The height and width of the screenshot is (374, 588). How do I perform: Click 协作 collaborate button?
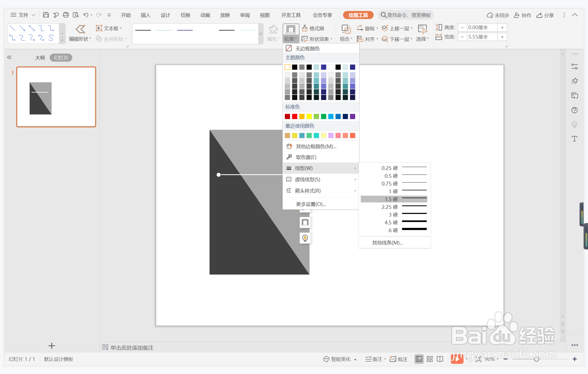tap(523, 15)
